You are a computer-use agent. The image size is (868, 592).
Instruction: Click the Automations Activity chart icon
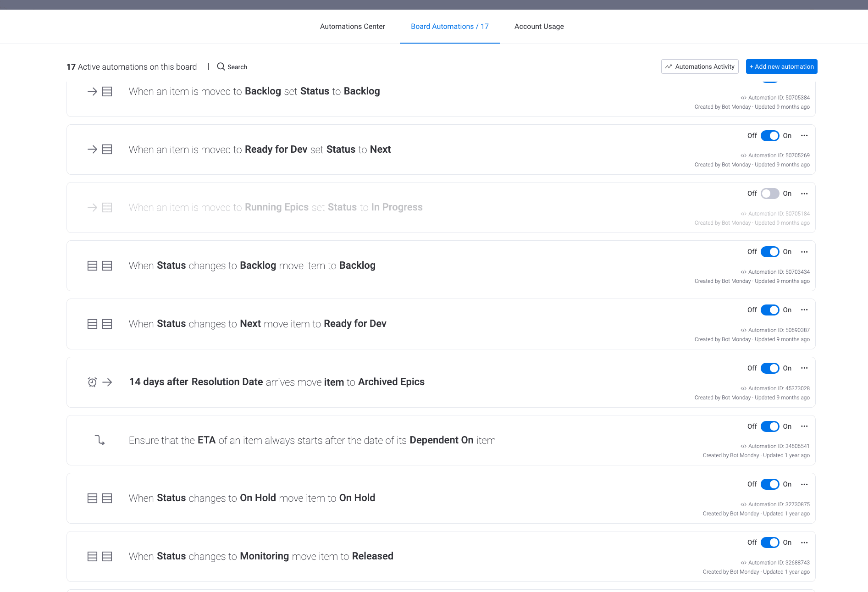click(x=669, y=66)
